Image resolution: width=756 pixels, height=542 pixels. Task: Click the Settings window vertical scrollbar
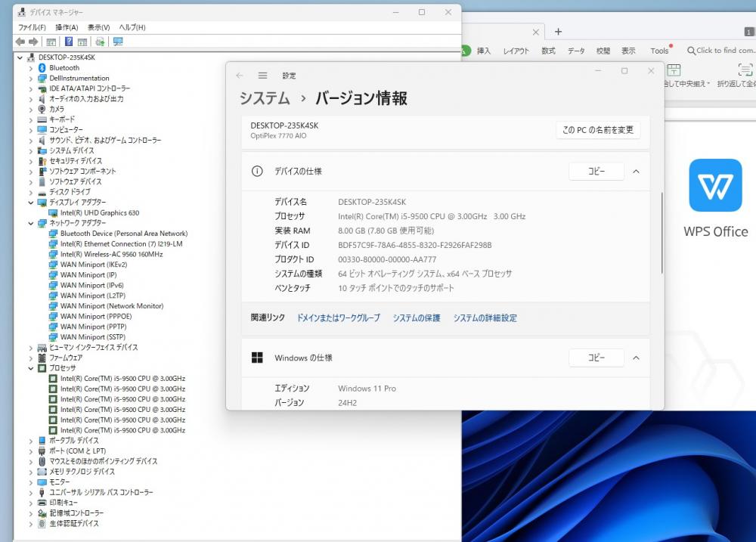(662, 233)
